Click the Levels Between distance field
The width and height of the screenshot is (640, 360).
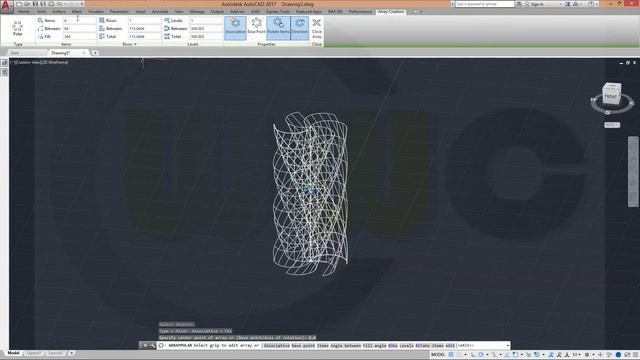[x=206, y=29]
